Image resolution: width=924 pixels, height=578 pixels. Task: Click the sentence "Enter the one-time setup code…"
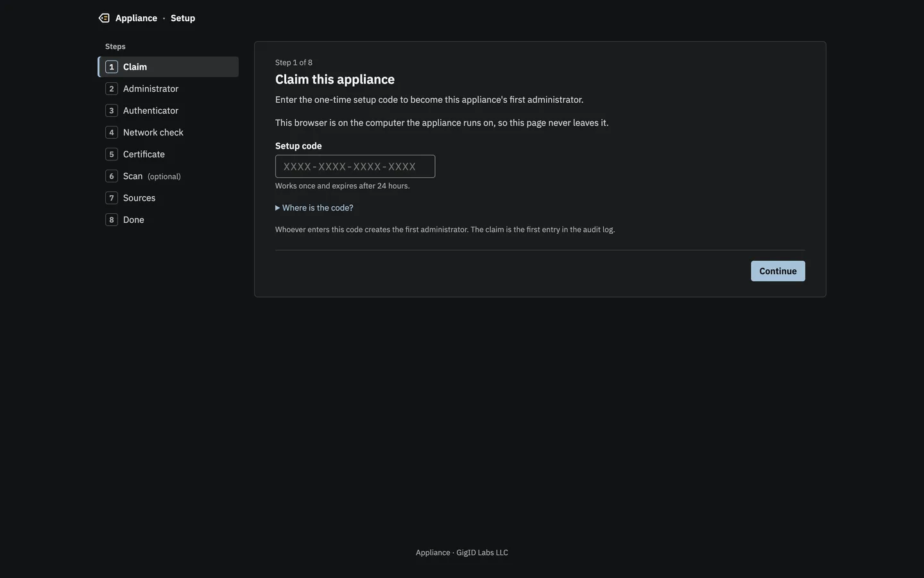(429, 100)
